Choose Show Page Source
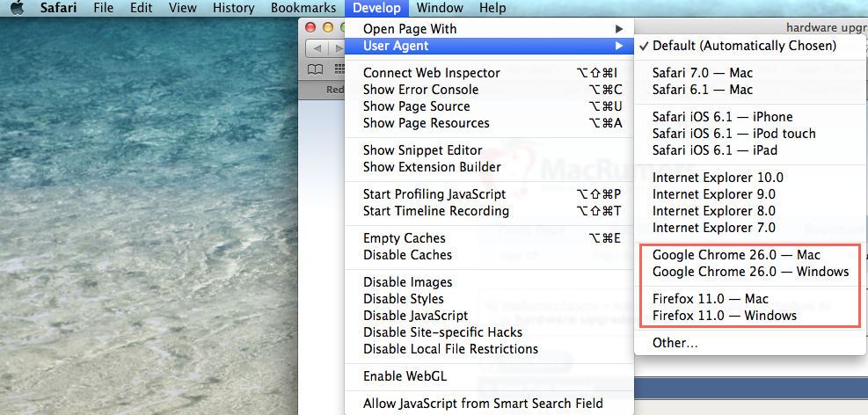This screenshot has width=868, height=415. (x=489, y=106)
